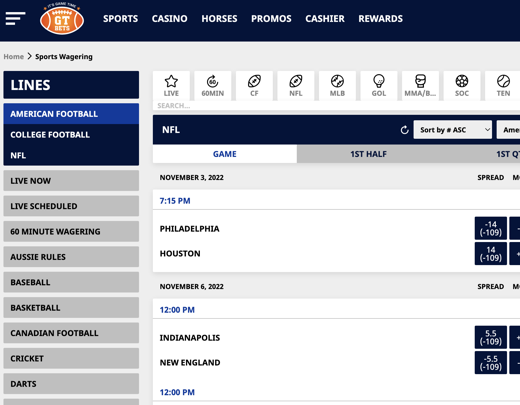Open the PROMOS menu
520x405 pixels.
pos(271,19)
